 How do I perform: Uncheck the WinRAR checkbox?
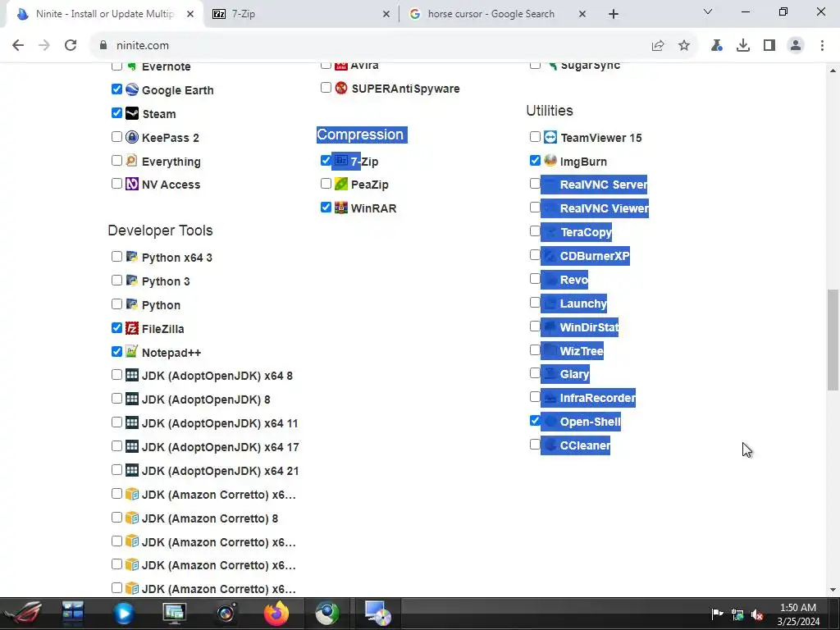(326, 208)
